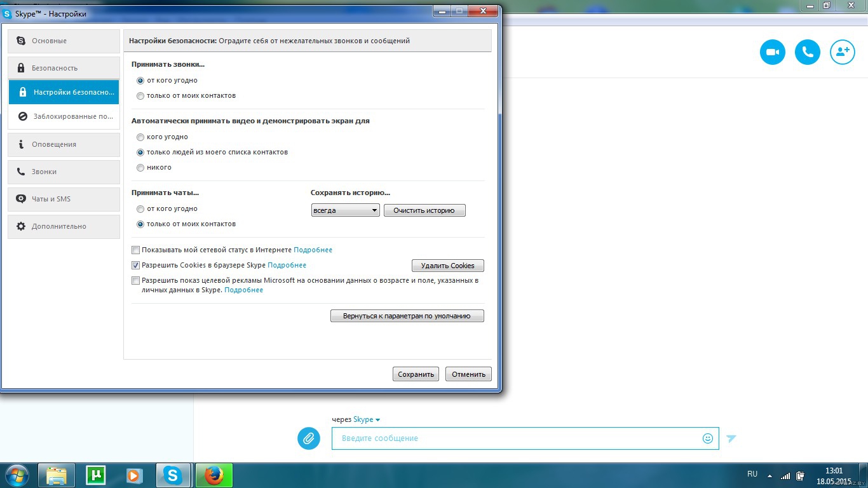Start a video call in Skype window
The image size is (868, 488).
click(x=773, y=52)
